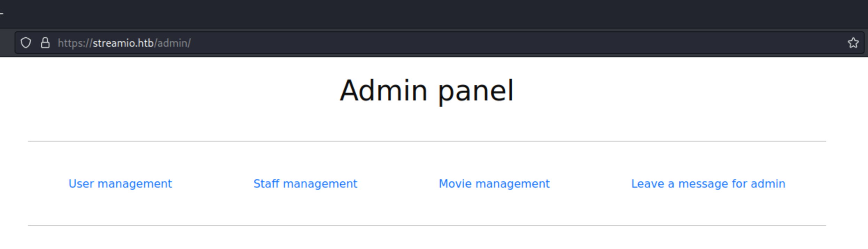The width and height of the screenshot is (868, 249).
Task: Open the User management link
Action: [x=120, y=184]
